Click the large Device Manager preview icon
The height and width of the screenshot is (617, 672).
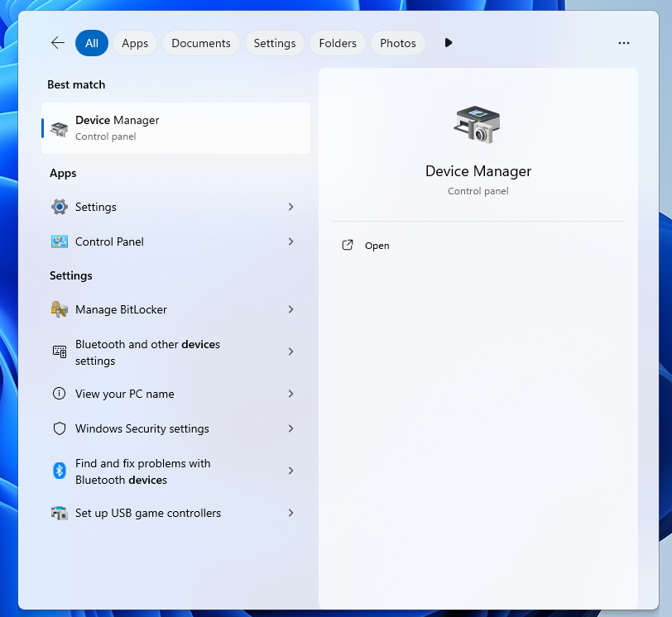click(477, 124)
